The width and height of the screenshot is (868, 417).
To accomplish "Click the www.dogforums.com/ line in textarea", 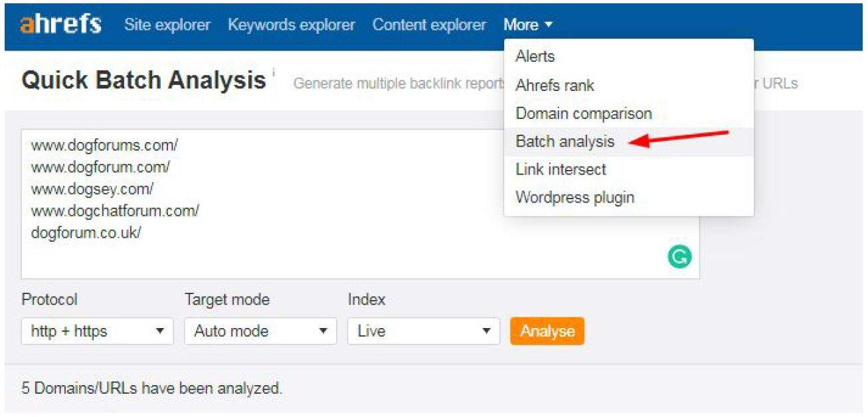I will point(104,145).
